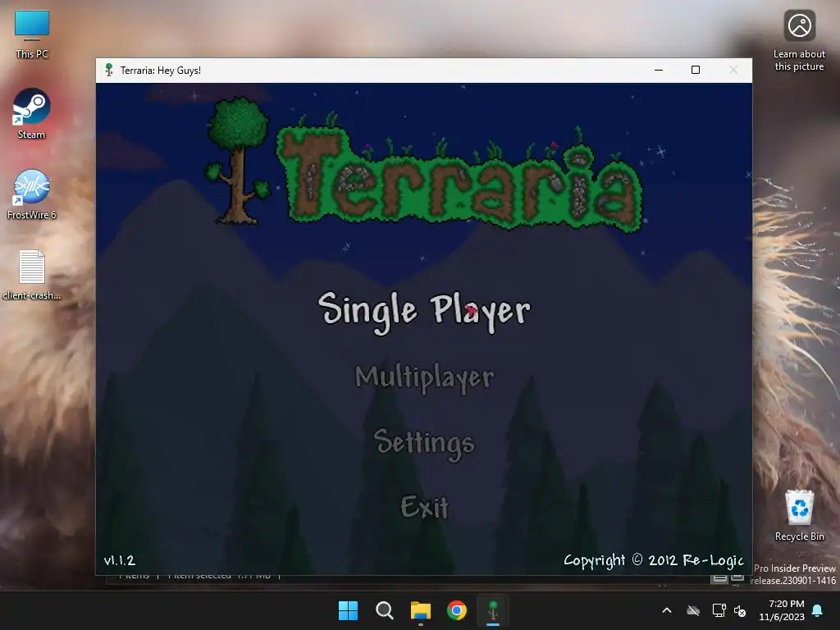Open the clock and calendar flyout
Screen dimensions: 840x630
(x=782, y=610)
